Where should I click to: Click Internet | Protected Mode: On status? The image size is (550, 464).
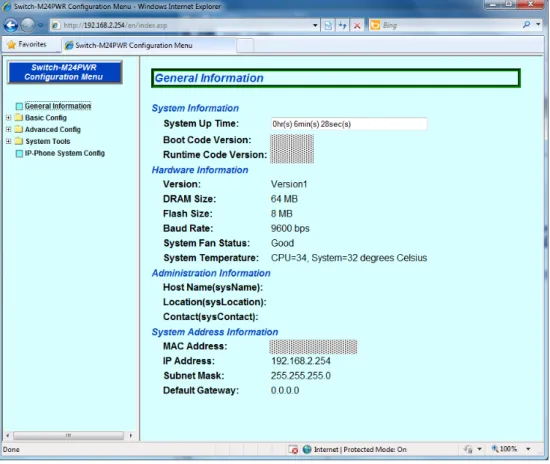(360, 449)
